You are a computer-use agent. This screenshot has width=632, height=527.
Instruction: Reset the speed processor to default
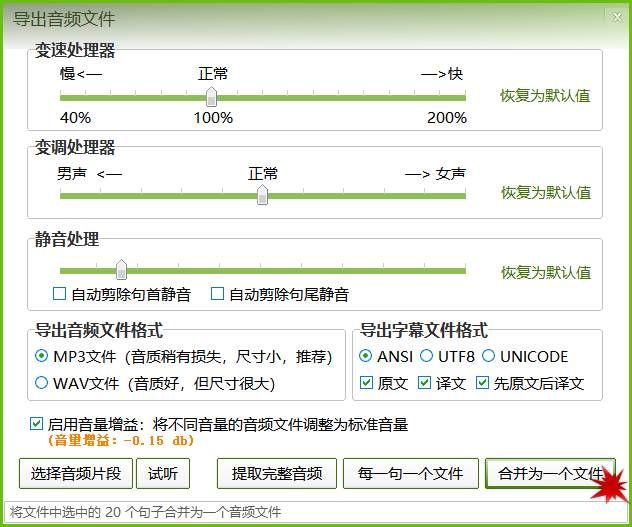coord(545,96)
